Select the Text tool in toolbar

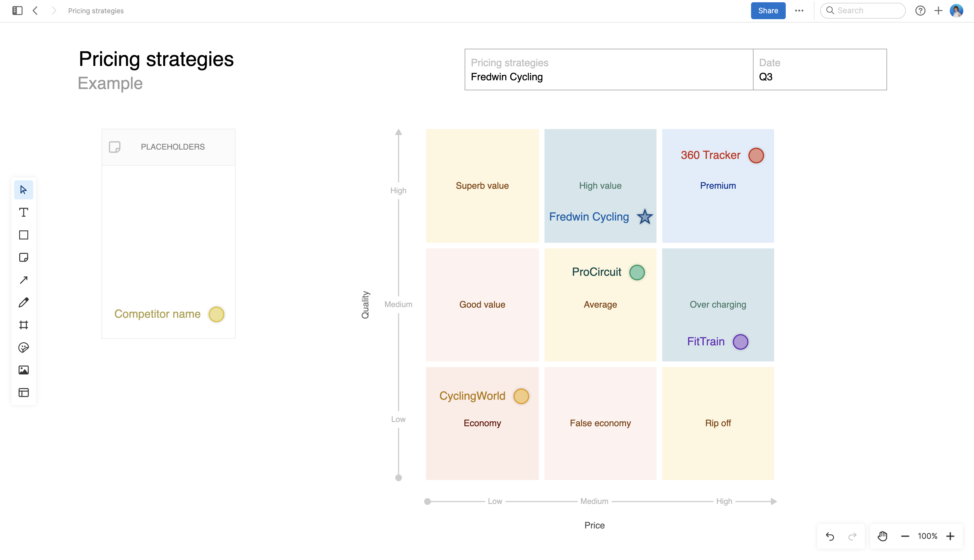(23, 212)
